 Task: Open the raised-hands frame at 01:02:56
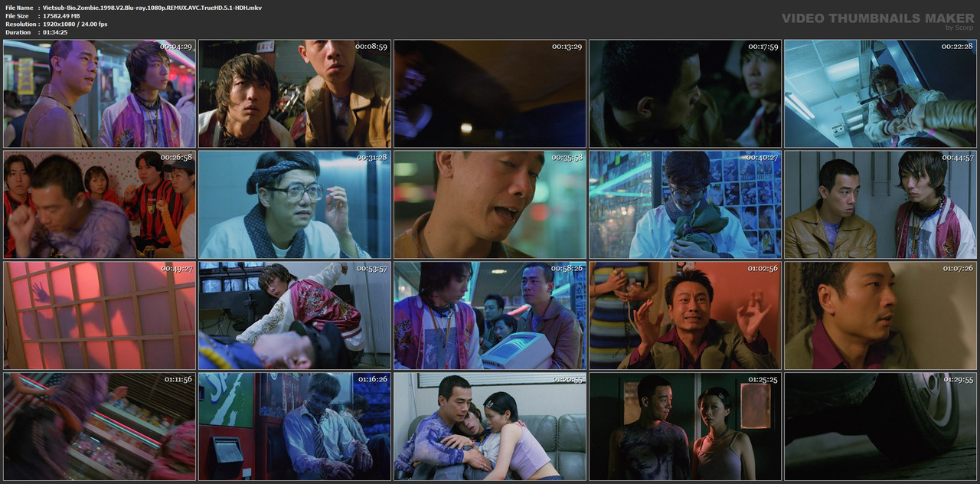click(685, 316)
